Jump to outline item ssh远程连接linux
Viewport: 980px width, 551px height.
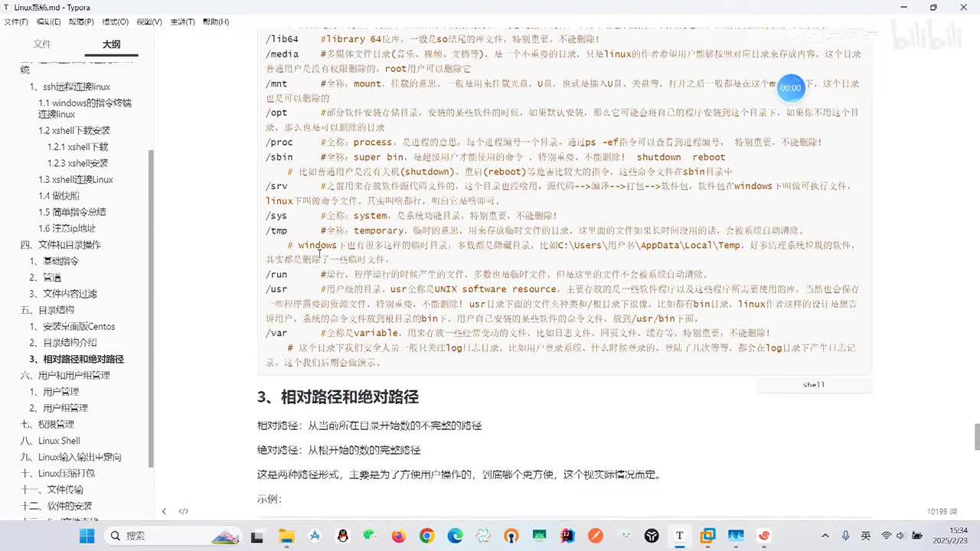tap(77, 86)
